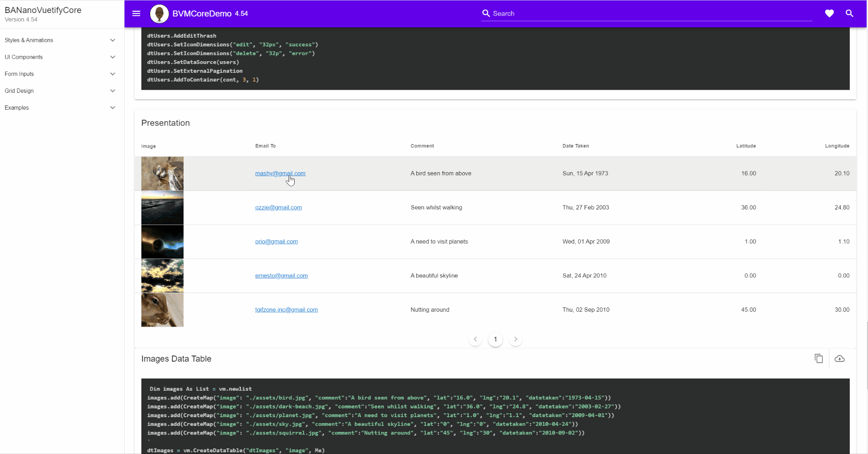Click 'Nutting around' comment cell

click(x=430, y=310)
